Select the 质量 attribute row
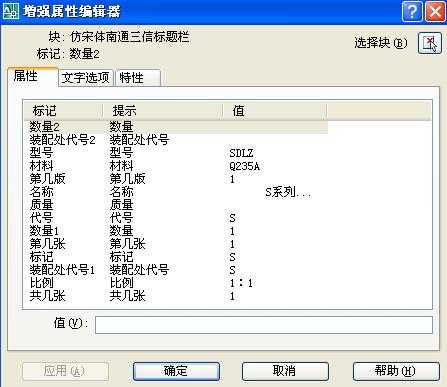This screenshot has height=387, width=447. click(176, 205)
